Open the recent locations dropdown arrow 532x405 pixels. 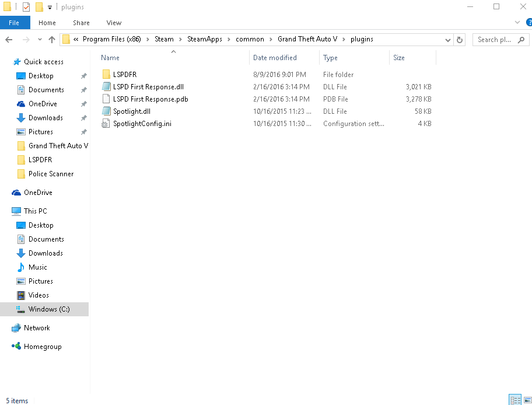[40, 40]
